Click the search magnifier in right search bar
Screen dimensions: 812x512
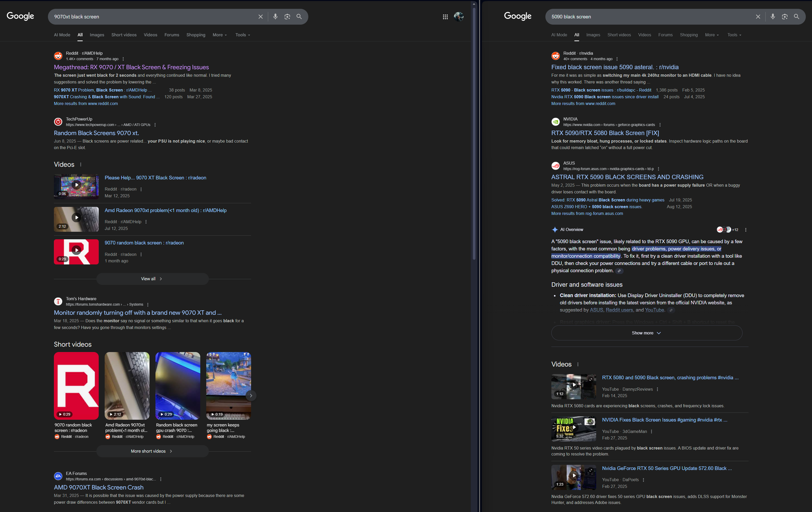pyautogui.click(x=796, y=17)
